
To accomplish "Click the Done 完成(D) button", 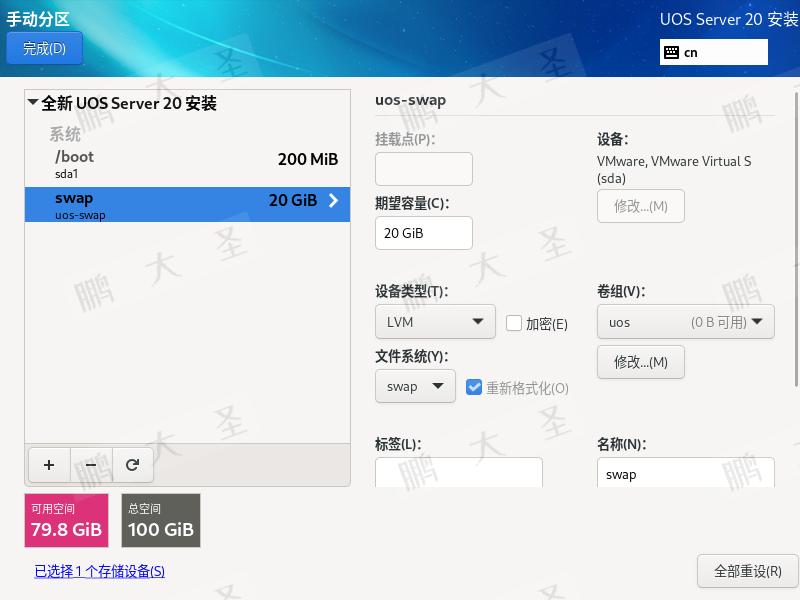I will pos(44,48).
